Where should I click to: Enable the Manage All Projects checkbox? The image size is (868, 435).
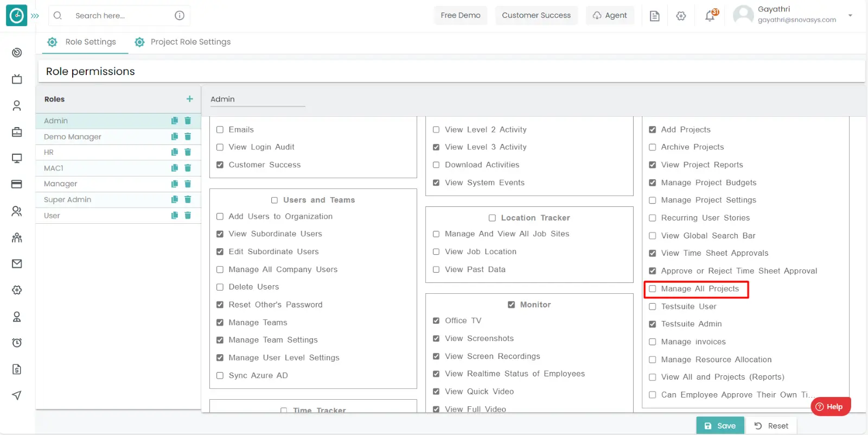pos(653,289)
